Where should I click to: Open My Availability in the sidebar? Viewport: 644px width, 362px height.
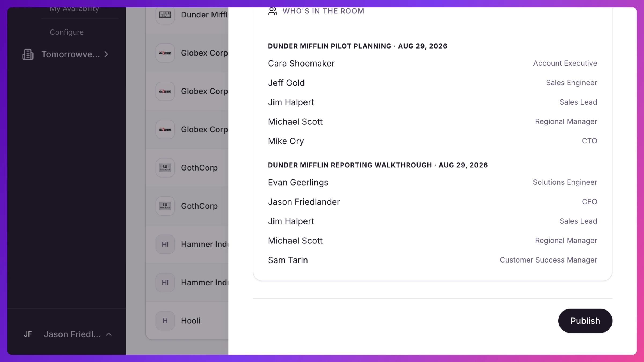click(74, 9)
